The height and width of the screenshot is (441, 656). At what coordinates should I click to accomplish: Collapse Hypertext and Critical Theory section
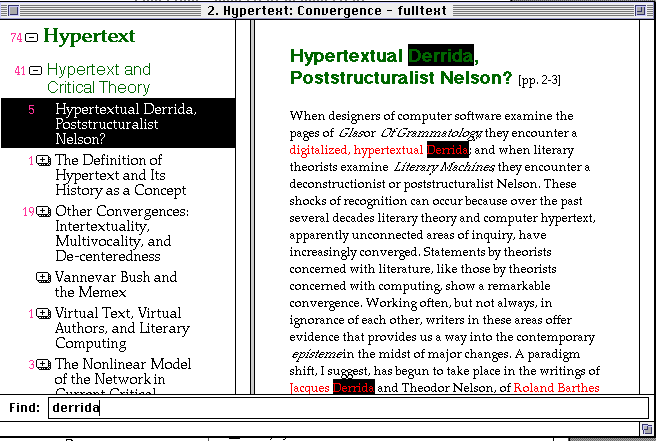coord(36,71)
